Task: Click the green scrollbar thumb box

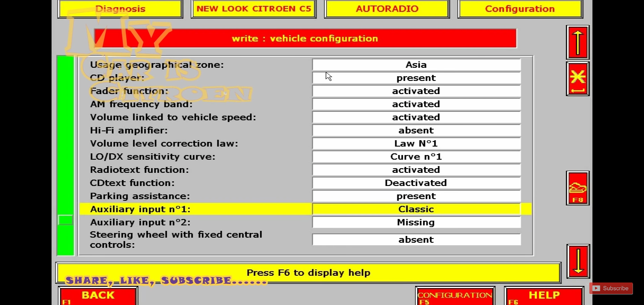Action: (x=65, y=220)
